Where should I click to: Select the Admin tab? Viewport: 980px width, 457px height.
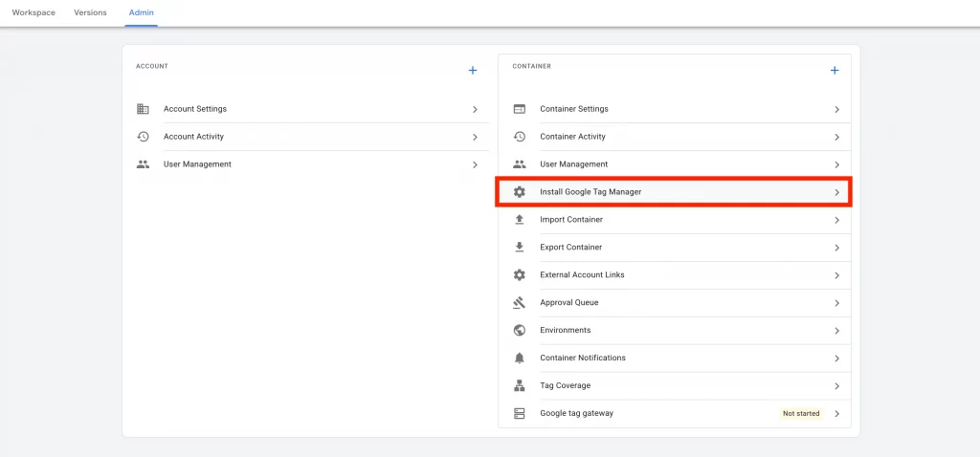141,12
